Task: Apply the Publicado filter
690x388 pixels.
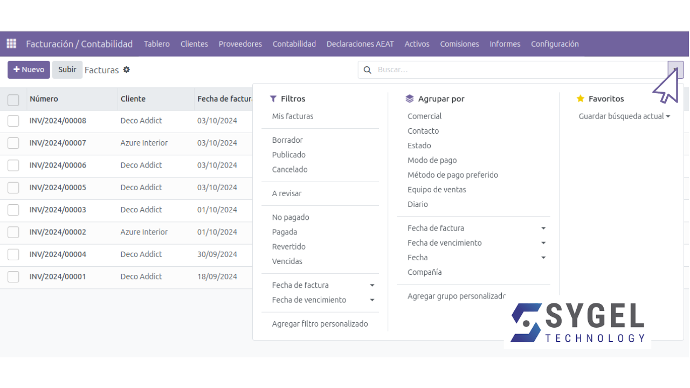Action: point(289,155)
